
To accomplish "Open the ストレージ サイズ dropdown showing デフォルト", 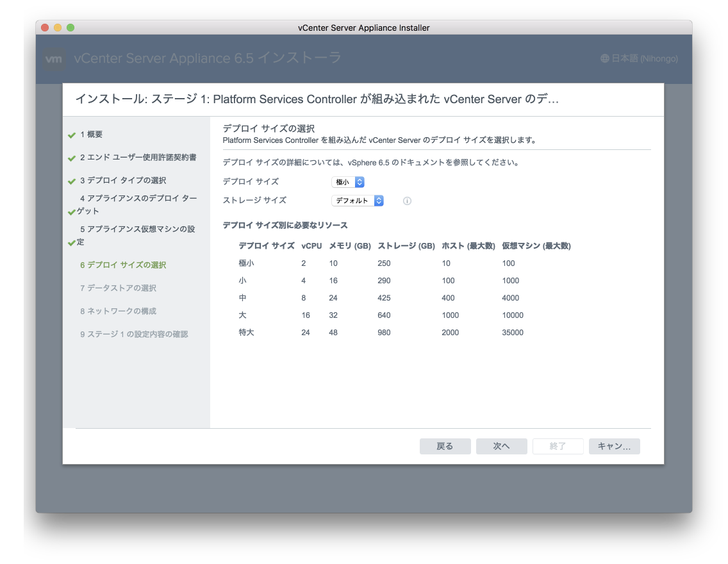I will pyautogui.click(x=358, y=201).
